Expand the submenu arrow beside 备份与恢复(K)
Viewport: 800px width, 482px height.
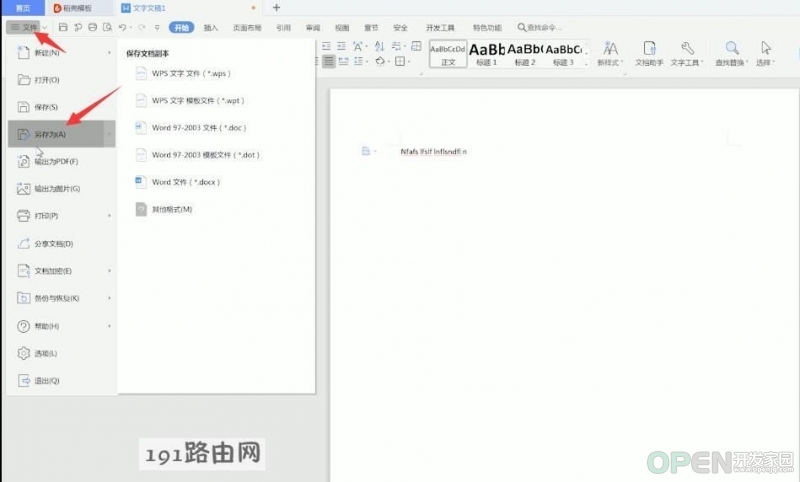pyautogui.click(x=109, y=298)
